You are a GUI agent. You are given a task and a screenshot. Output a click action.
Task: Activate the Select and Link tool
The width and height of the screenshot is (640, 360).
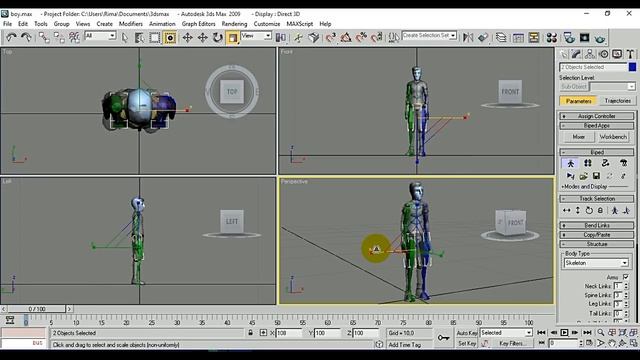pyautogui.click(x=44, y=38)
